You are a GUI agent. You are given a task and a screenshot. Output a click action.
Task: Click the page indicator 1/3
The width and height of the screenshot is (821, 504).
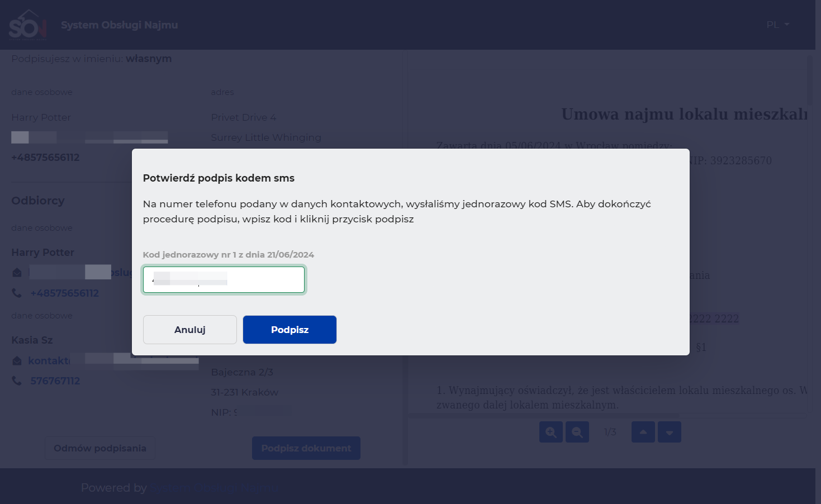(610, 432)
